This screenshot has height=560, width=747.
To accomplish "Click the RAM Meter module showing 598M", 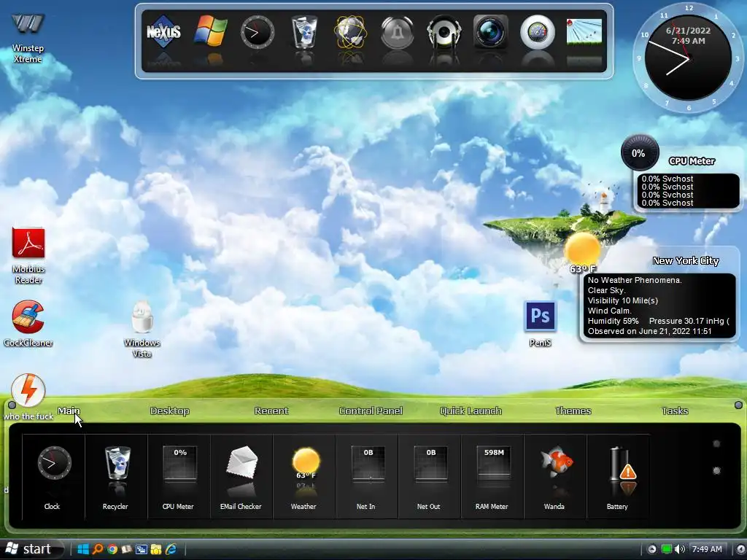I will pos(492,476).
